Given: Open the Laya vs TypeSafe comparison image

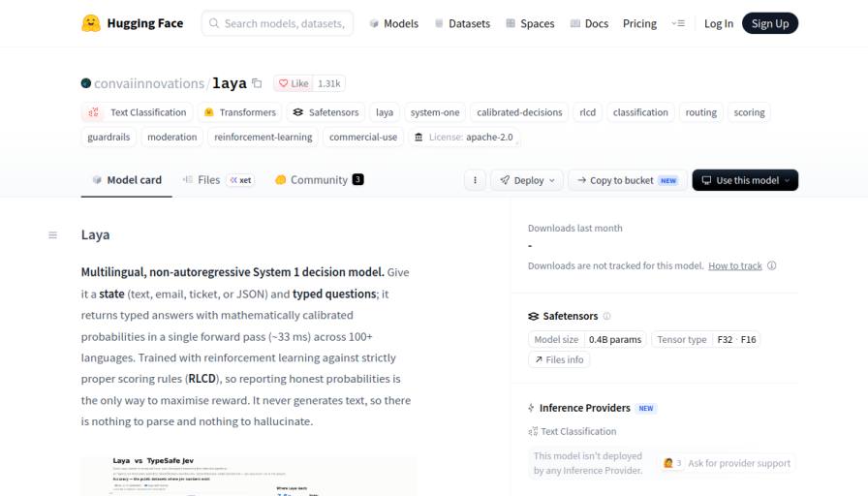Looking at the screenshot, I should click(248, 476).
